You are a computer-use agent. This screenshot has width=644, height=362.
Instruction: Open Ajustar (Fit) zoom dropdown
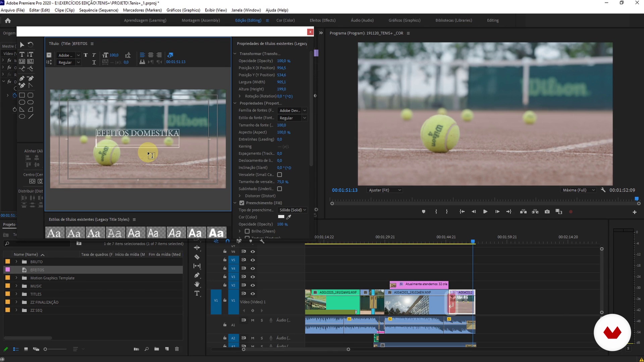384,190
